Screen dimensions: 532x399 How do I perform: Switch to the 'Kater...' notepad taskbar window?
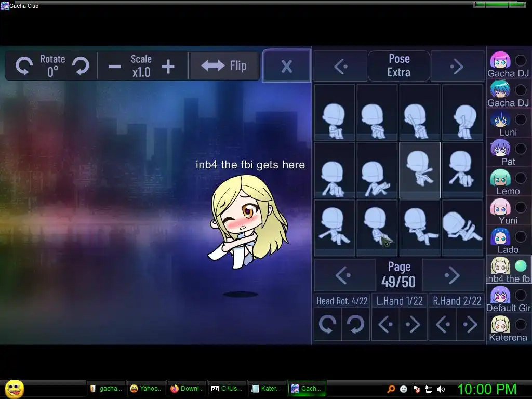pos(267,389)
